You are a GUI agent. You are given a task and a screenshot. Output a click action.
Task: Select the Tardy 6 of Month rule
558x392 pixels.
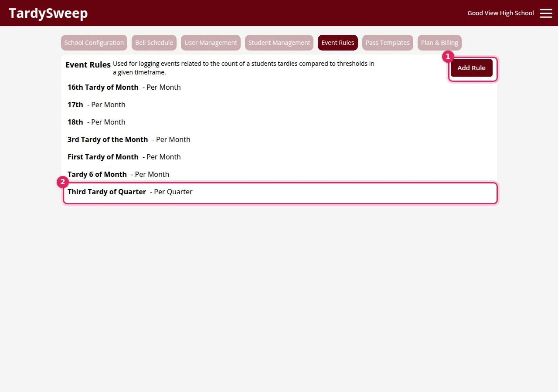tap(279, 174)
